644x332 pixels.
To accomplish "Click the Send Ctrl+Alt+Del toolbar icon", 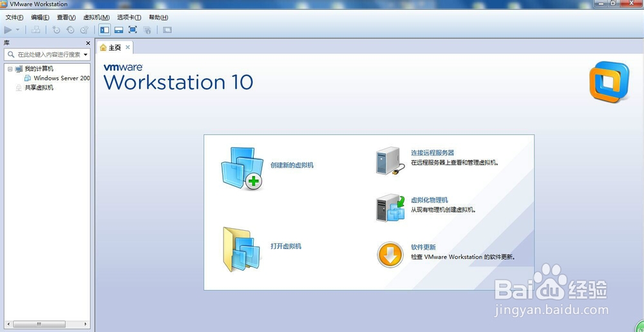I will [x=36, y=30].
